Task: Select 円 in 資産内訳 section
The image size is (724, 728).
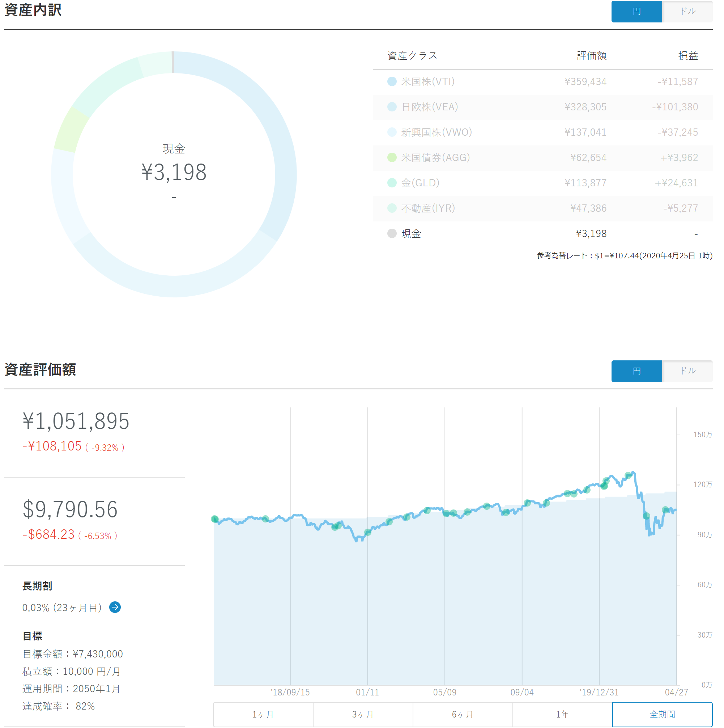Action: point(636,11)
